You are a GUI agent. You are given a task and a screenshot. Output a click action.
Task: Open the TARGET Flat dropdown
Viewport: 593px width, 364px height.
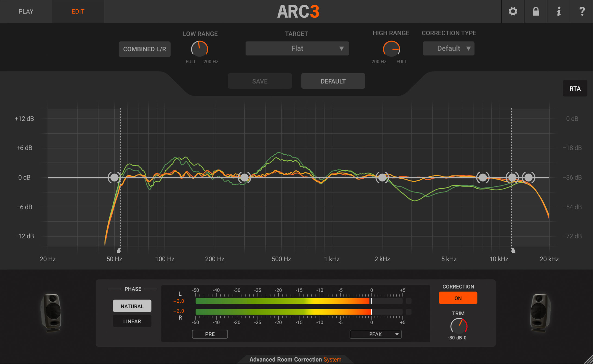297,48
